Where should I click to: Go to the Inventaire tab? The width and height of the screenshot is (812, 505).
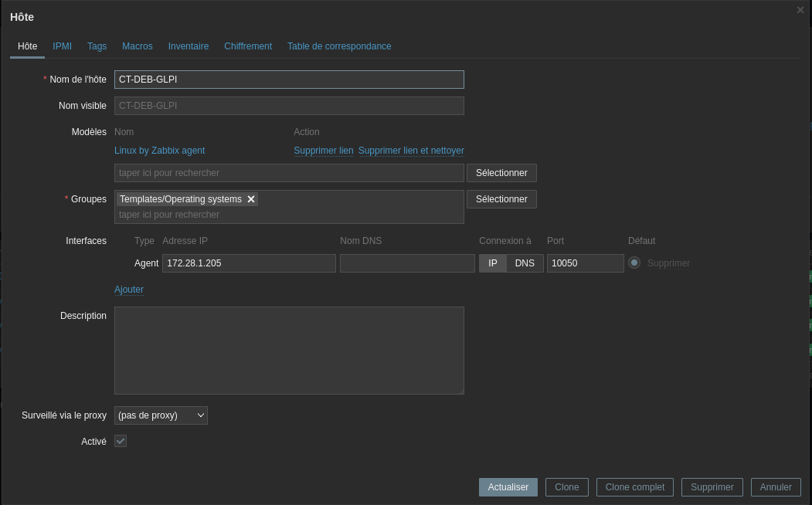[189, 46]
